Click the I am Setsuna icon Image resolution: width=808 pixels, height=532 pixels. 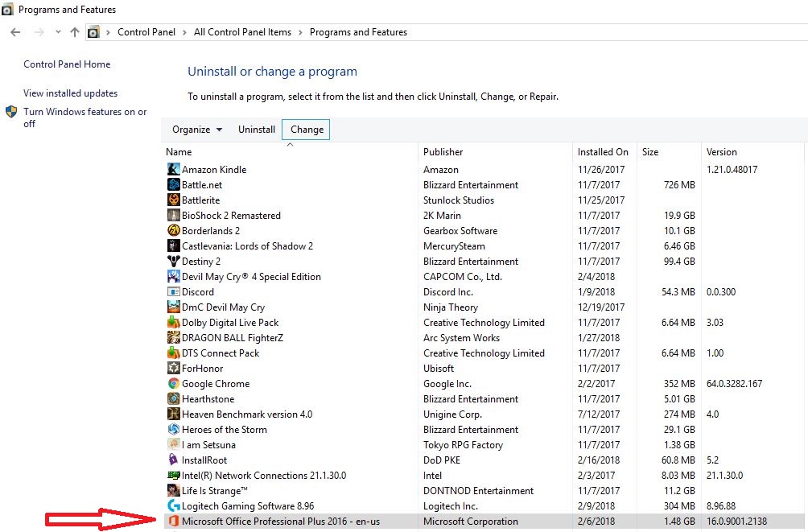click(x=174, y=444)
